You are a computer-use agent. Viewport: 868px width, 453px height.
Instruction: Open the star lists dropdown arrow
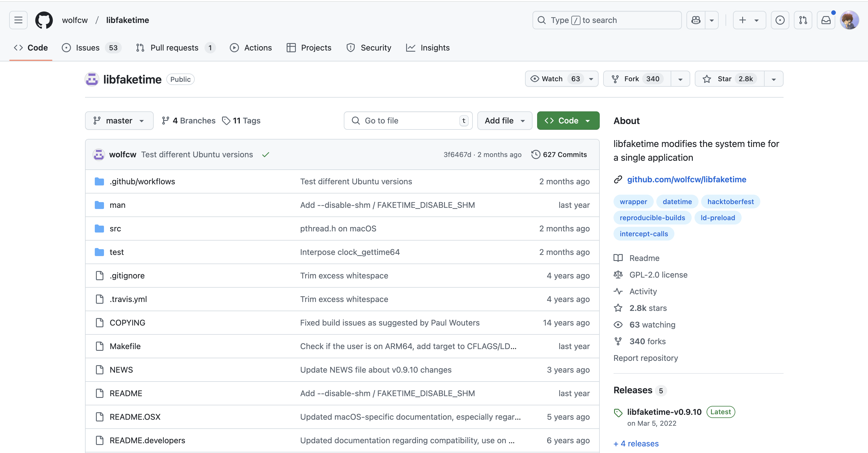[774, 79]
